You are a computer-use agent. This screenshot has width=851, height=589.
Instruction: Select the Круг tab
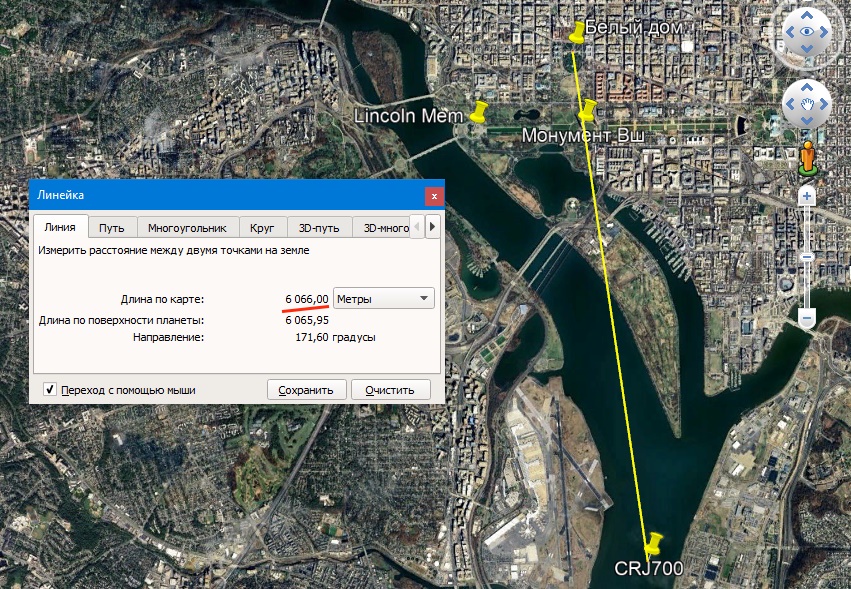pyautogui.click(x=262, y=228)
